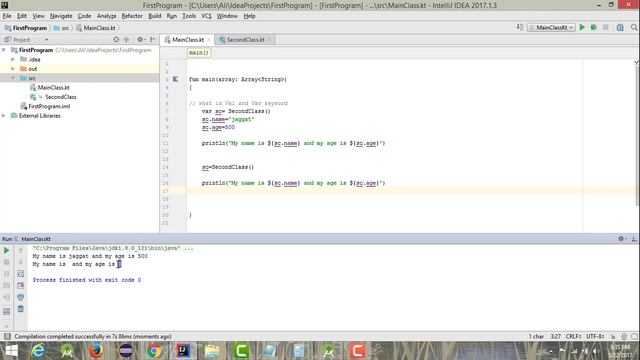Open Internet Explorer from taskbar
This screenshot has width=640, height=360.
tap(38, 351)
